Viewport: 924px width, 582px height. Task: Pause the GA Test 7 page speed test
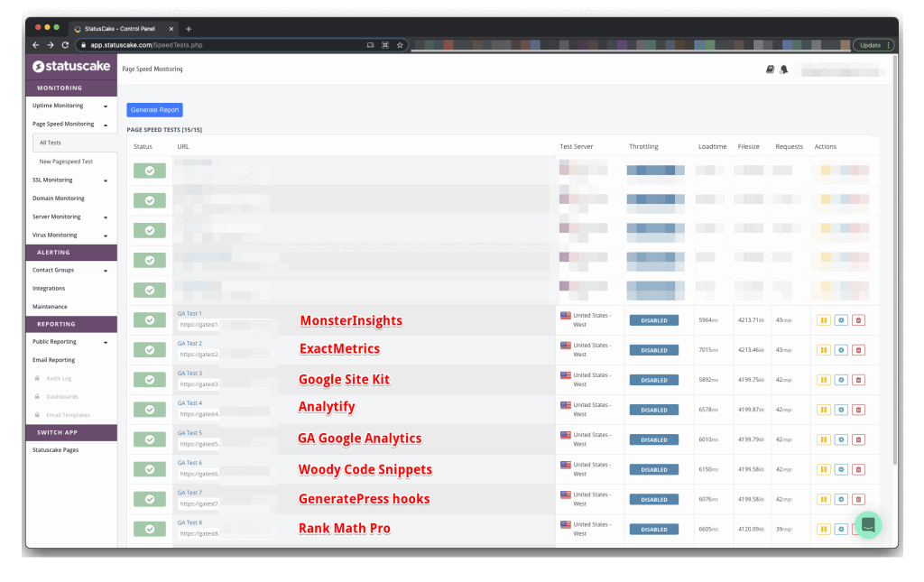click(x=823, y=499)
